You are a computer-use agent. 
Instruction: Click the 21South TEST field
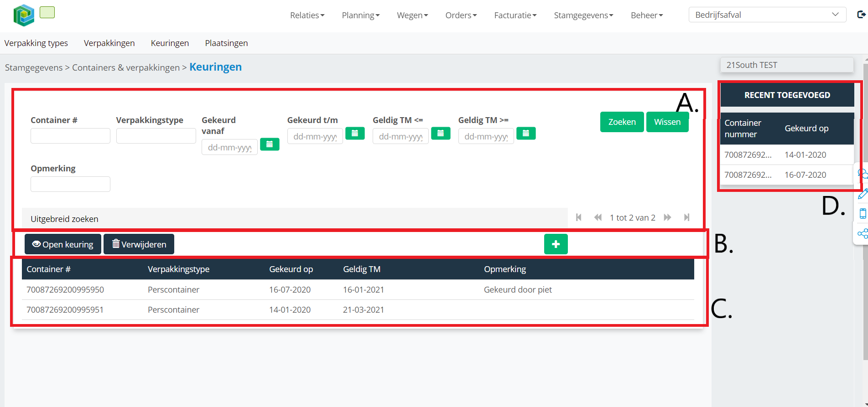click(x=787, y=65)
